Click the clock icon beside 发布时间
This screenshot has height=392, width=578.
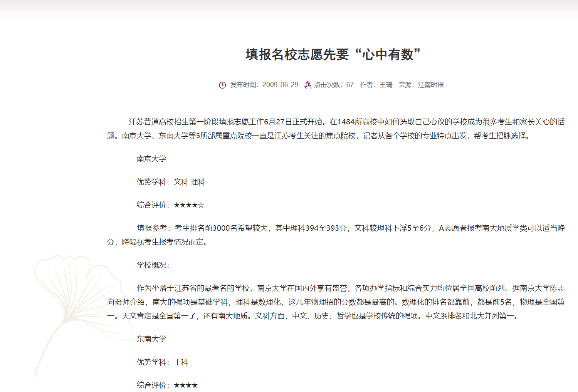tap(222, 85)
